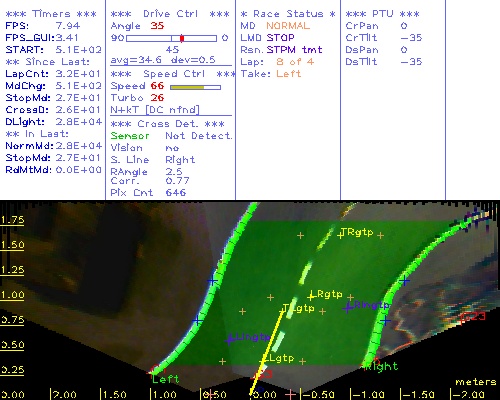
Task: Click the blue LLngtp cross marker
Action: (x=229, y=340)
